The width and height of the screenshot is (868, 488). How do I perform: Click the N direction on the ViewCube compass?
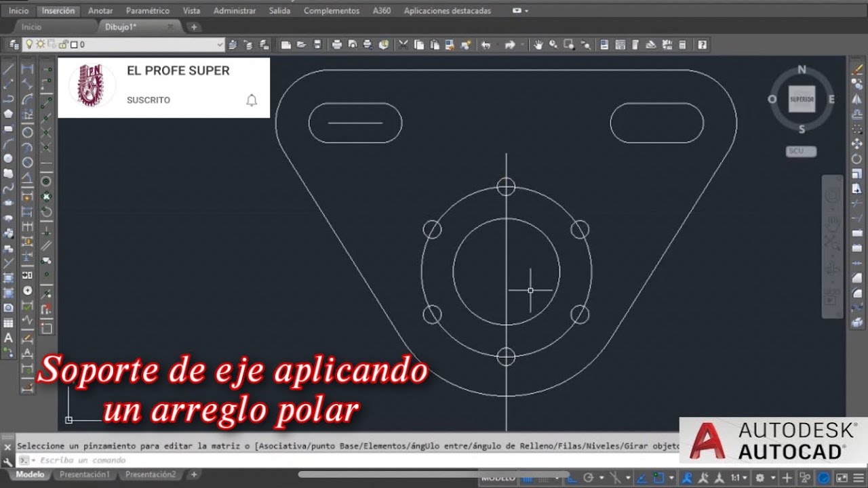click(x=802, y=70)
